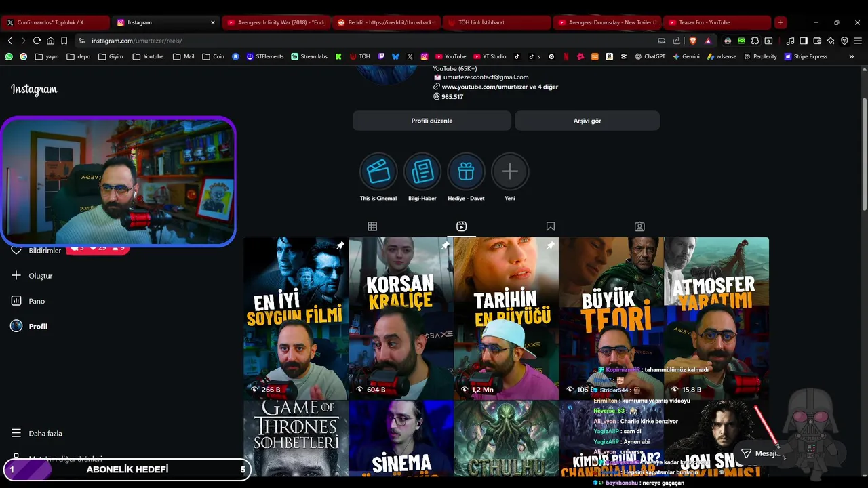Image resolution: width=868 pixels, height=488 pixels.
Task: Reload the page
Action: (37, 41)
